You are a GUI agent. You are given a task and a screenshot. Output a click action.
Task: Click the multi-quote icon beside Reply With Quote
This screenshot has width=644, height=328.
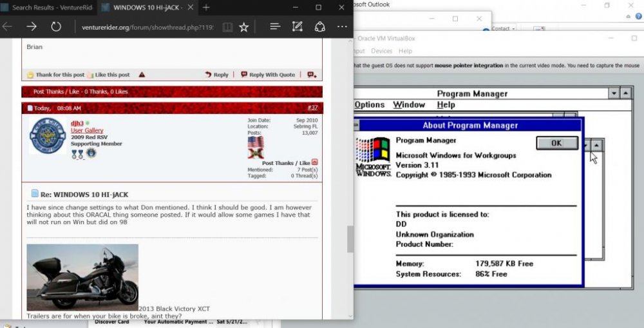pyautogui.click(x=312, y=75)
